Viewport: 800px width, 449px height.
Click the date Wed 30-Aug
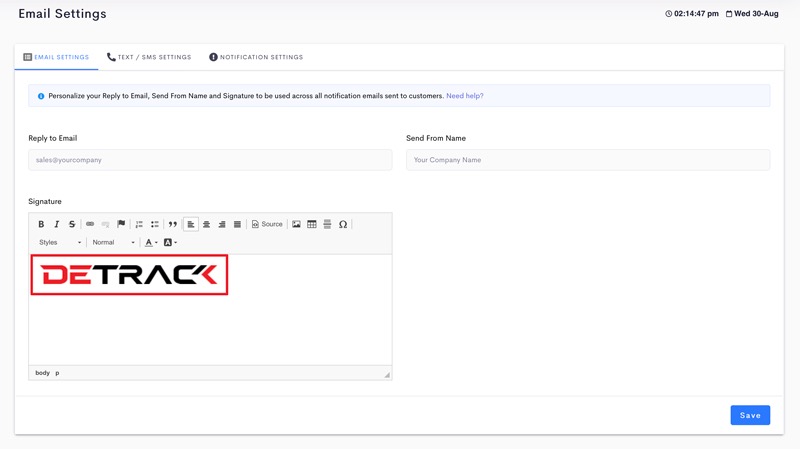point(752,14)
